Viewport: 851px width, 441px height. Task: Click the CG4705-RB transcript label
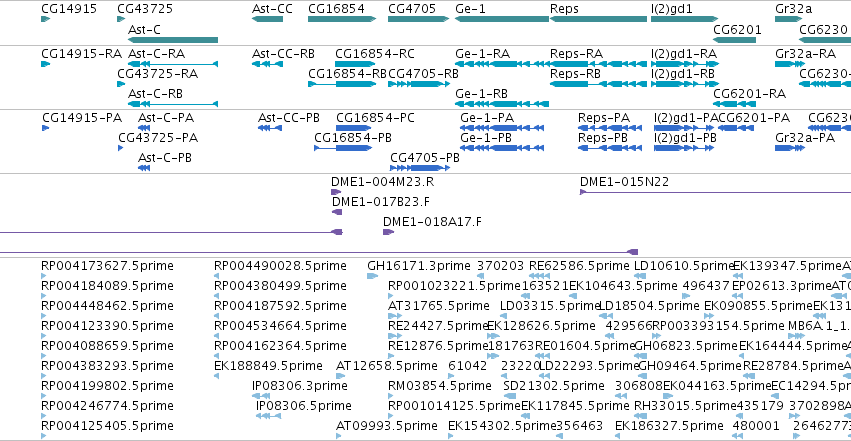tap(423, 74)
